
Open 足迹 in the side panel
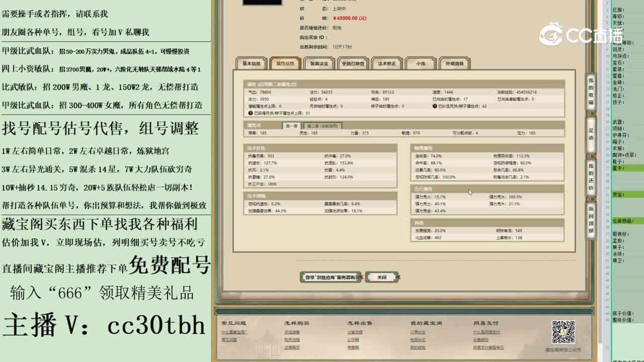click(591, 134)
